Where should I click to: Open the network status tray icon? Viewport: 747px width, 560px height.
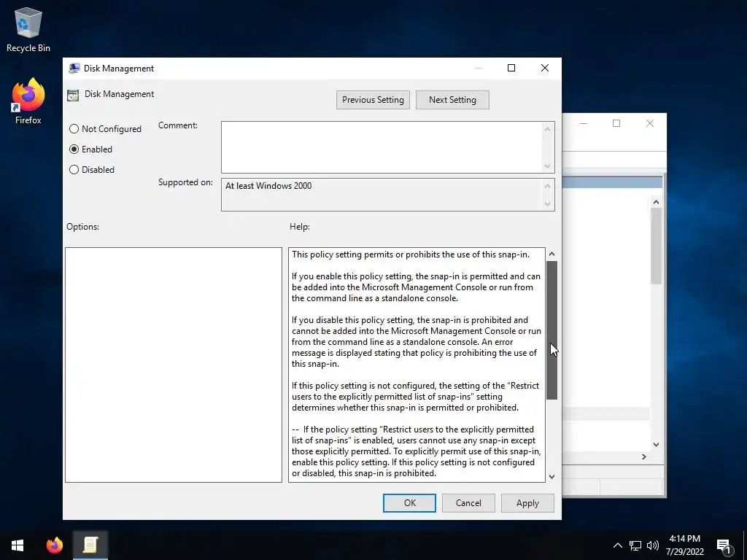[x=635, y=545]
